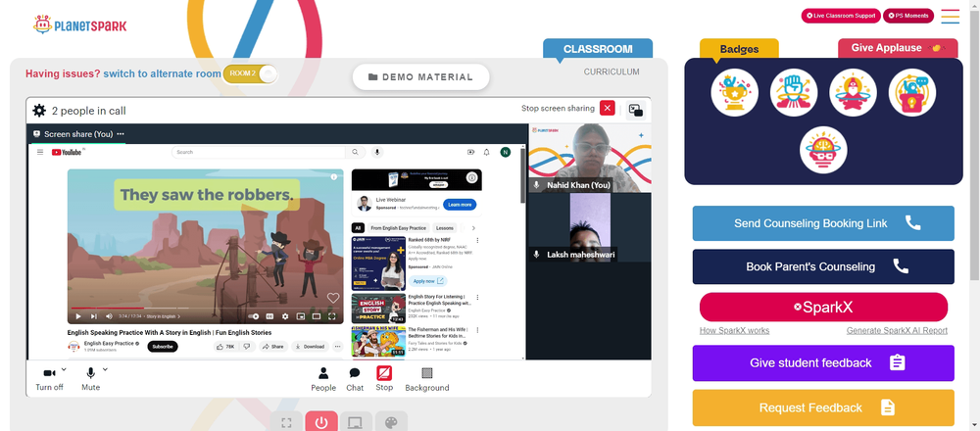Image resolution: width=980 pixels, height=431 pixels.
Task: Award the speaker podium badge
Action: tap(912, 92)
